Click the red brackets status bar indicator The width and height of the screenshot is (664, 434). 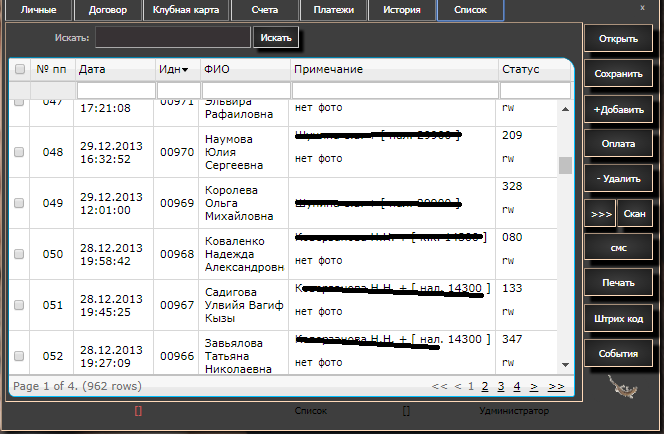(138, 411)
